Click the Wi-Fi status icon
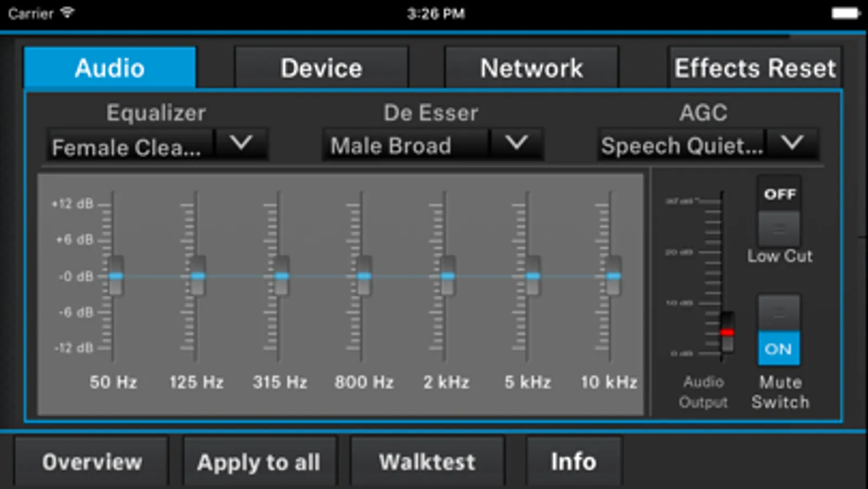Screen dimensions: 868x489 pos(67,12)
